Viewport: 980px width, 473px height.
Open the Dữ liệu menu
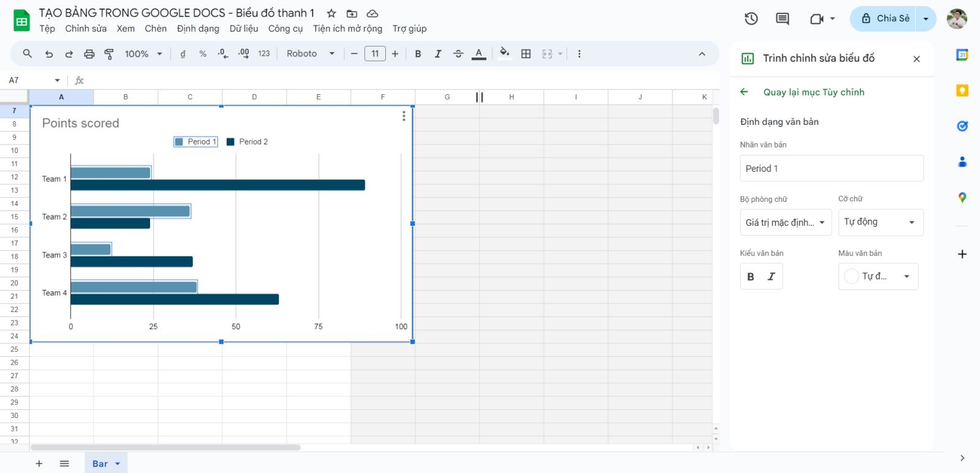pos(244,29)
